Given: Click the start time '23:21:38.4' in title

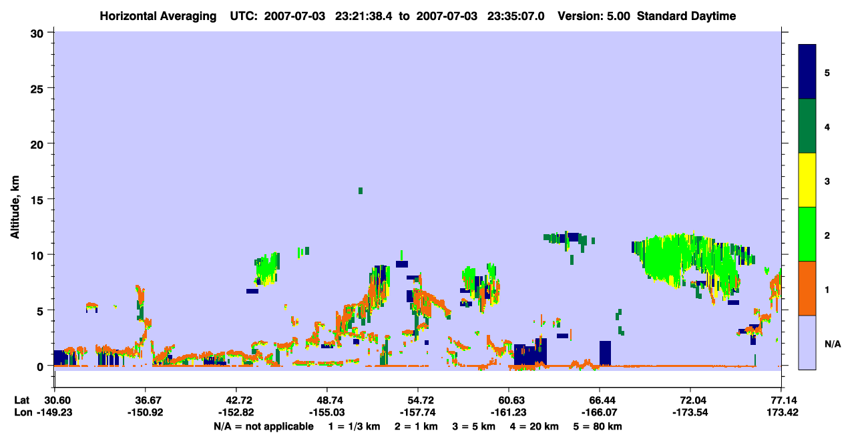Looking at the screenshot, I should click(x=365, y=16).
